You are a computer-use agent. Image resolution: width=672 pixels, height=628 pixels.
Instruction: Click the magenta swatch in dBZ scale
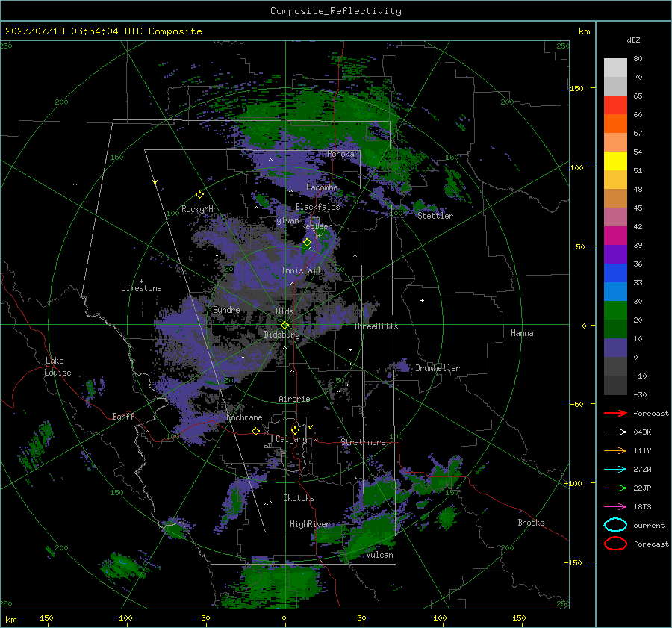tap(615, 236)
